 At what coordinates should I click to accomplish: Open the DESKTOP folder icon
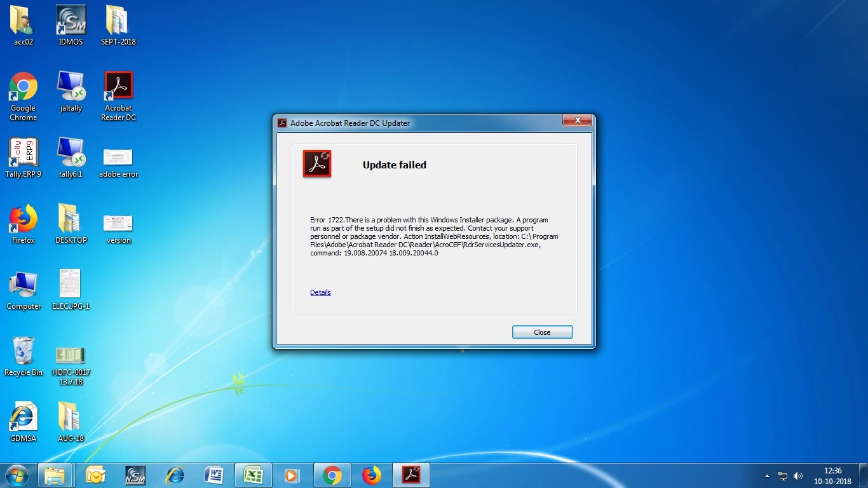(71, 224)
